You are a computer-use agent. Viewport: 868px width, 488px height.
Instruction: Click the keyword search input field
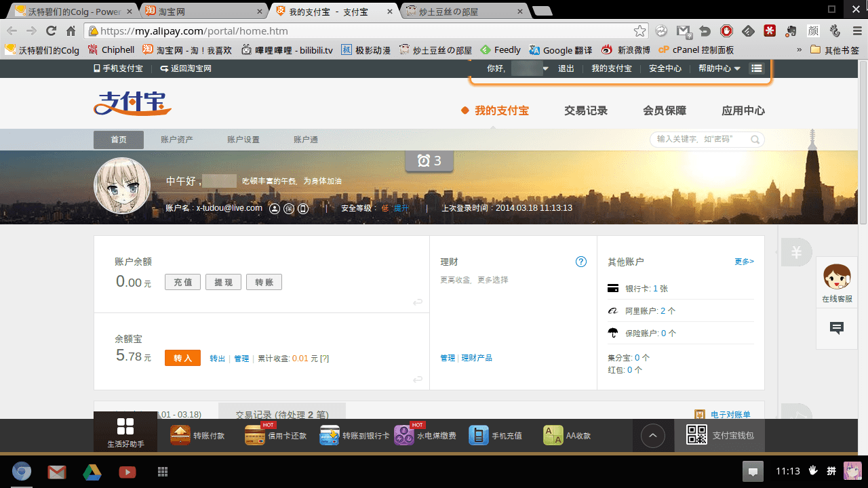(698, 139)
